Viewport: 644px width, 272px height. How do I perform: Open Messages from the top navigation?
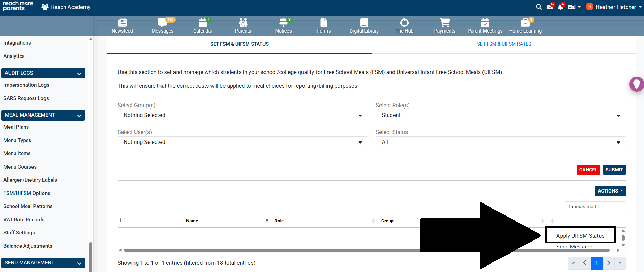pos(163,23)
